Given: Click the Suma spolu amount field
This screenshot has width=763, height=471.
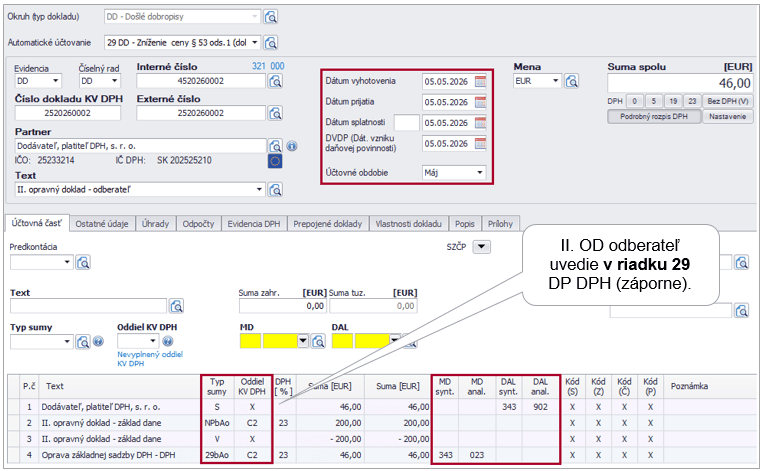Looking at the screenshot, I should (680, 82).
